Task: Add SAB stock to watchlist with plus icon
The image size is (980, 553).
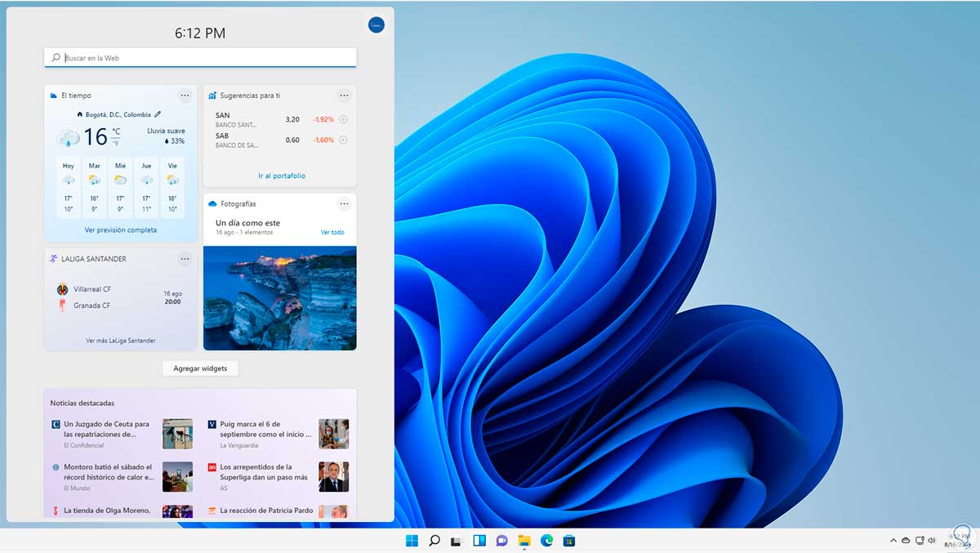Action: click(x=343, y=140)
